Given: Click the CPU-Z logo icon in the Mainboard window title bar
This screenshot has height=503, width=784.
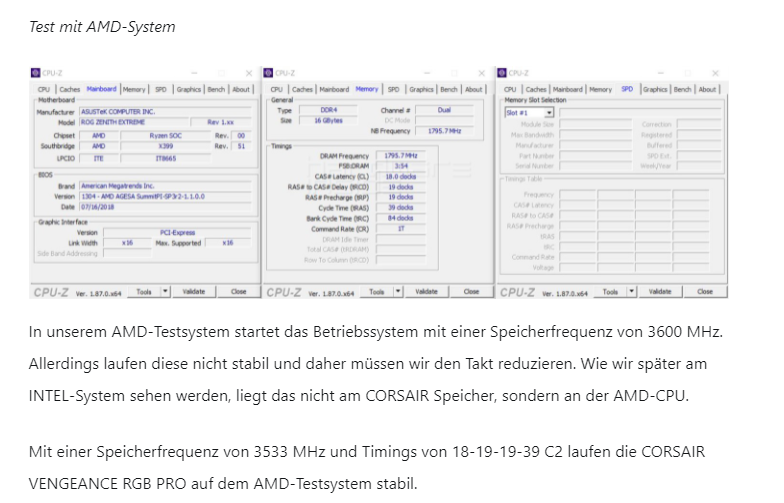Looking at the screenshot, I should pyautogui.click(x=36, y=73).
